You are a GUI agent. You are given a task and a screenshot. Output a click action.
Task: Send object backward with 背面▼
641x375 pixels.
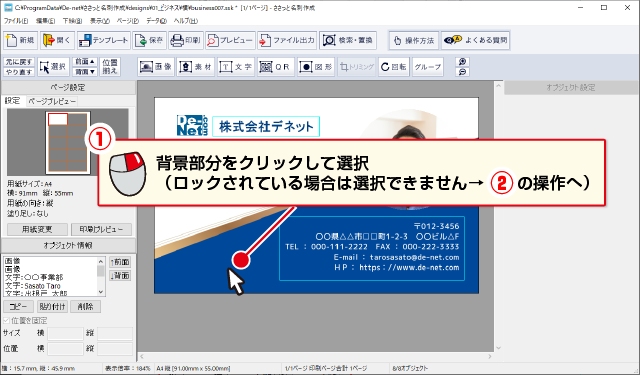(x=85, y=72)
